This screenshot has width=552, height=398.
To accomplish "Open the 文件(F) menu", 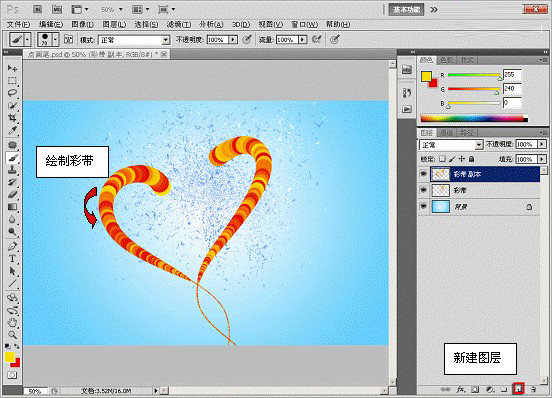I will [x=19, y=24].
